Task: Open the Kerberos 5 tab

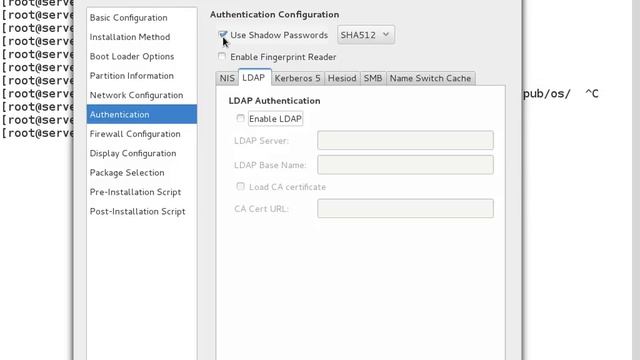Action: click(298, 78)
